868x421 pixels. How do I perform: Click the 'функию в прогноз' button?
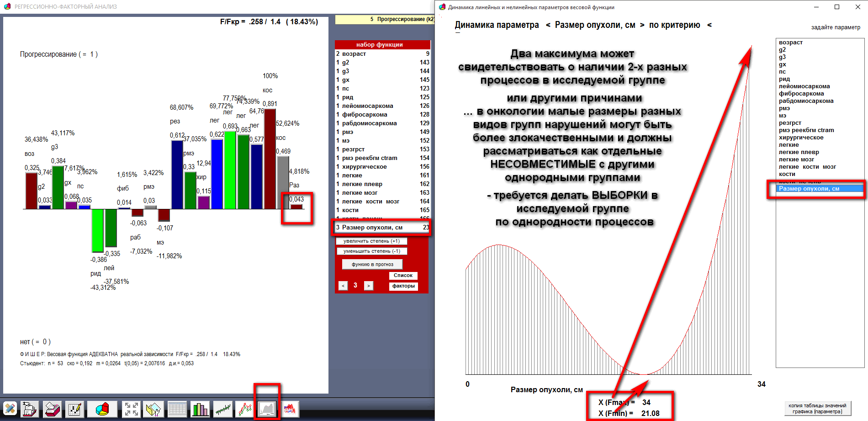click(372, 264)
